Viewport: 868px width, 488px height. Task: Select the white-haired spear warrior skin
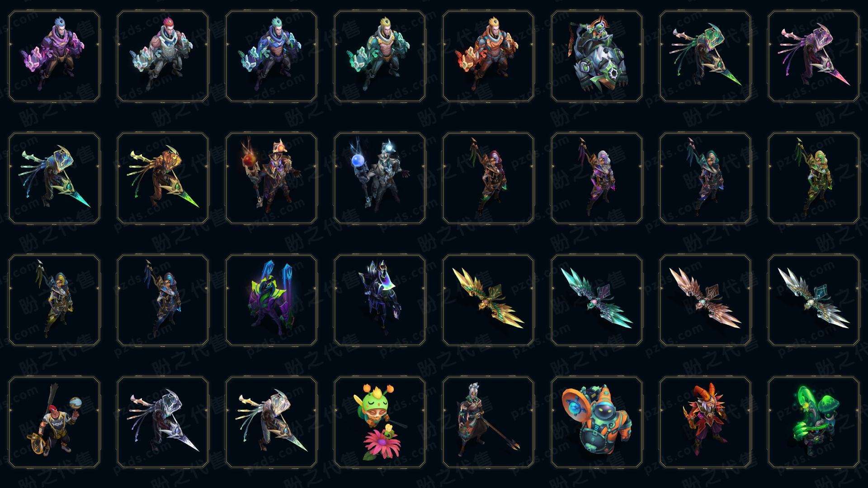488,422
